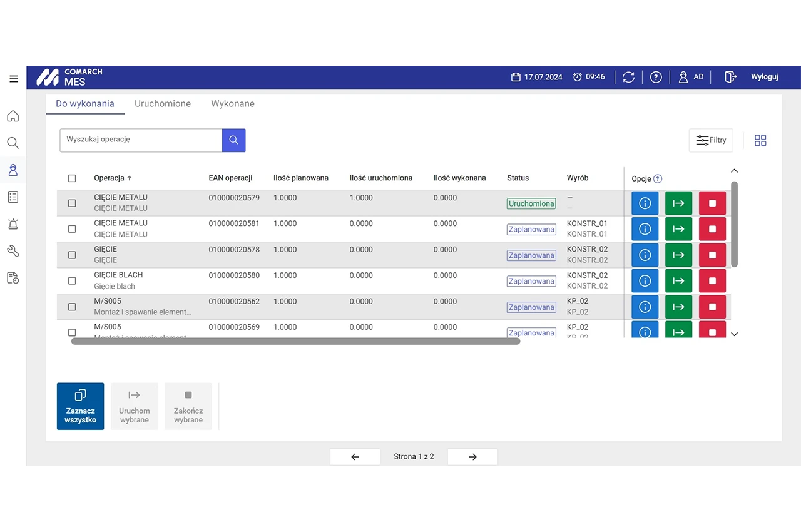Click the Wyrób column header
801x532 pixels.
point(578,178)
